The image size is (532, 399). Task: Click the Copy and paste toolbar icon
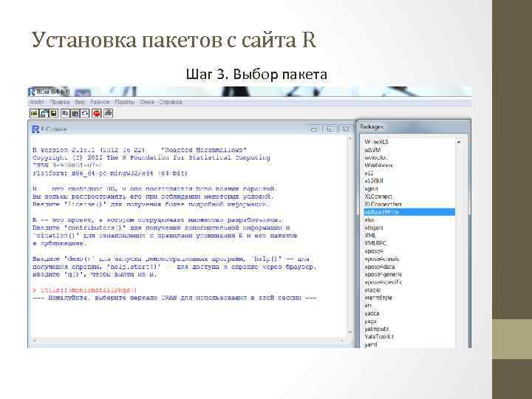pyautogui.click(x=85, y=113)
